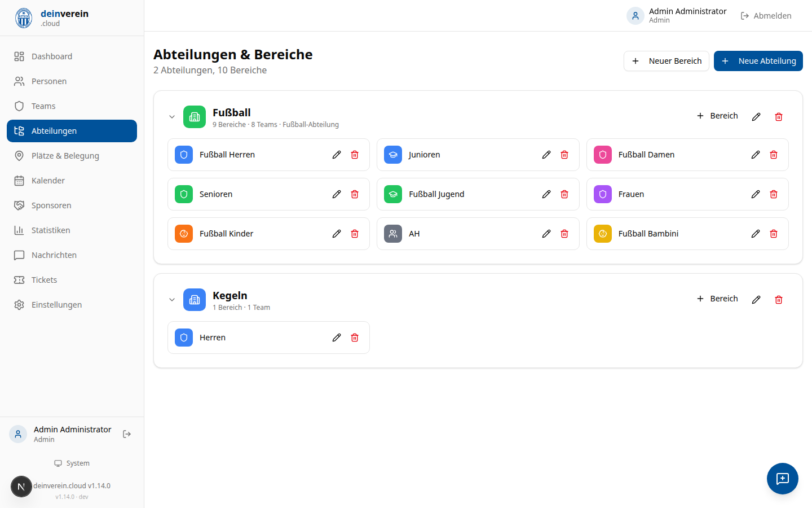Collapse the Kegeln department chevron
This screenshot has height=508, width=812.
[x=172, y=300]
